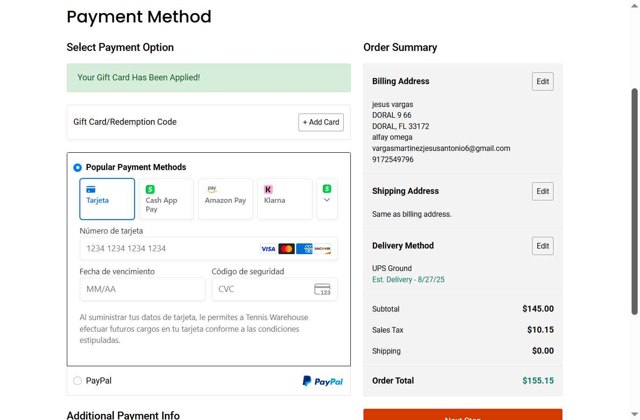This screenshot has height=420, width=640.
Task: Click the Klarna K icon
Action: pos(268,189)
